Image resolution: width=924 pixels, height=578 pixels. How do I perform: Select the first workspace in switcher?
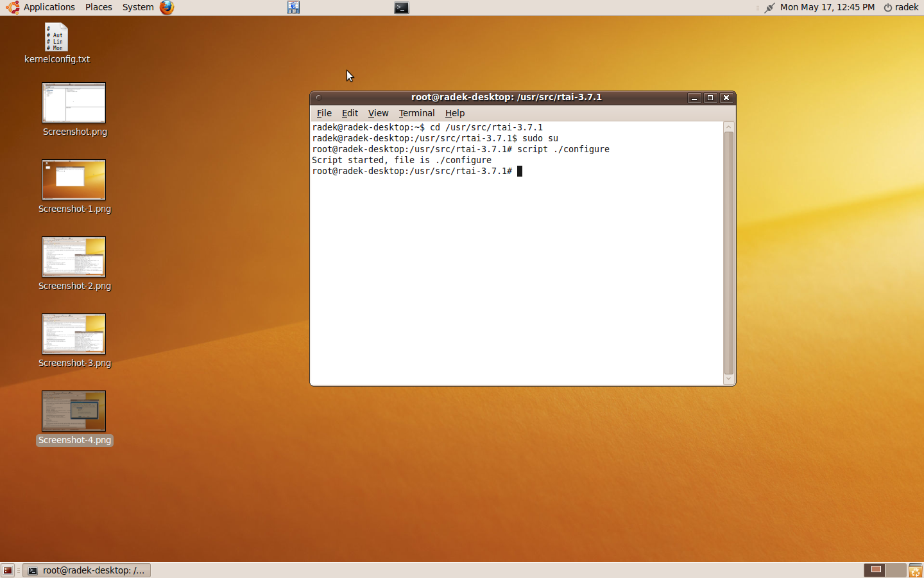click(875, 570)
